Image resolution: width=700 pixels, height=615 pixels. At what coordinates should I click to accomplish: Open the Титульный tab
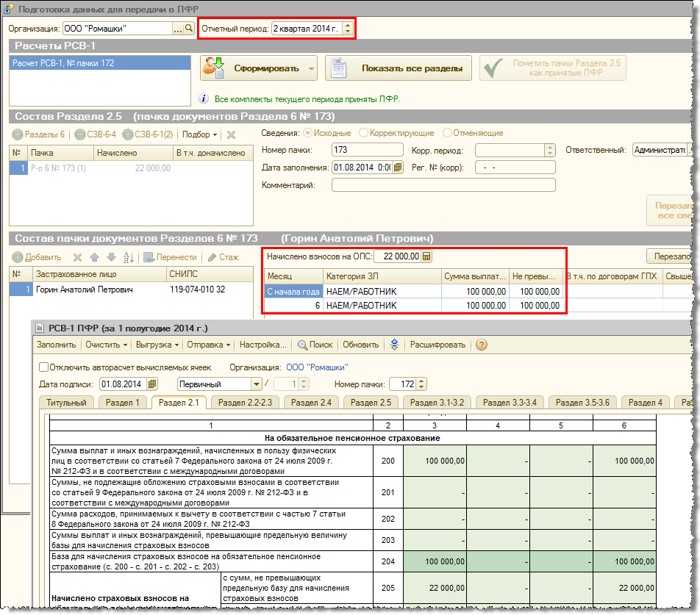[67, 403]
